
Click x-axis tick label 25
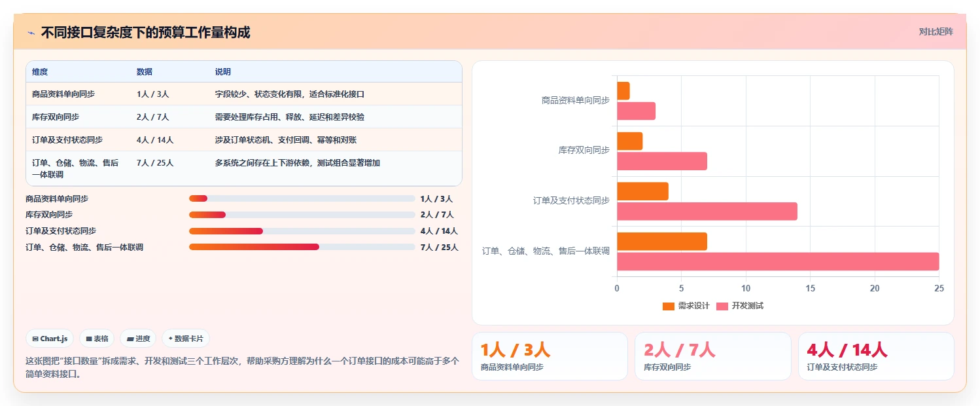pyautogui.click(x=939, y=288)
